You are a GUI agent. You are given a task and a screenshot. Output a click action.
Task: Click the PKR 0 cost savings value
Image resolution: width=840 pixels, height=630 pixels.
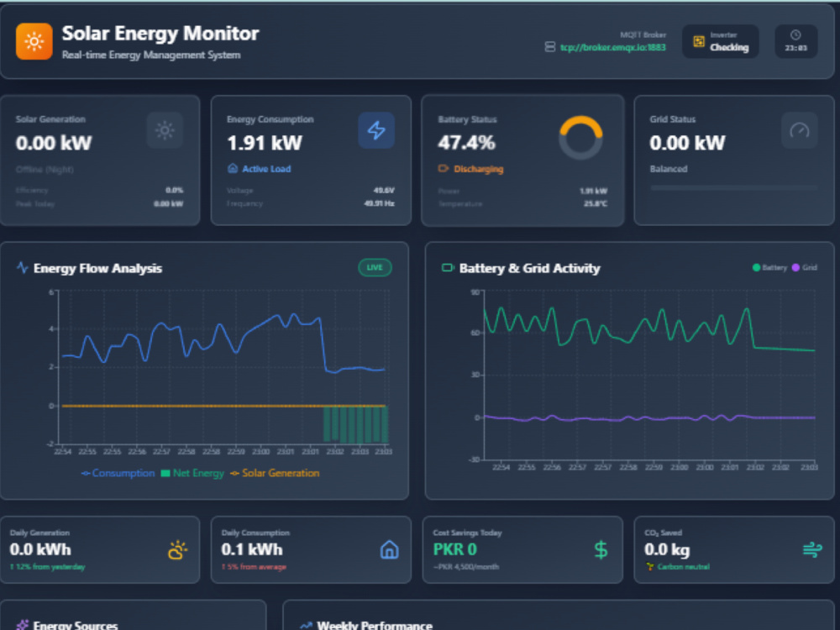(x=454, y=549)
